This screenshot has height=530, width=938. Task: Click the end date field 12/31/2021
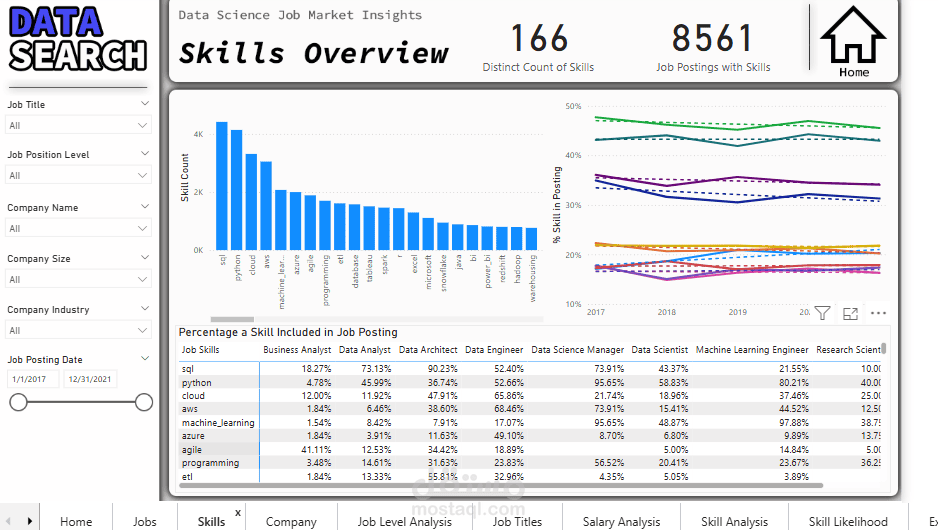click(x=90, y=379)
